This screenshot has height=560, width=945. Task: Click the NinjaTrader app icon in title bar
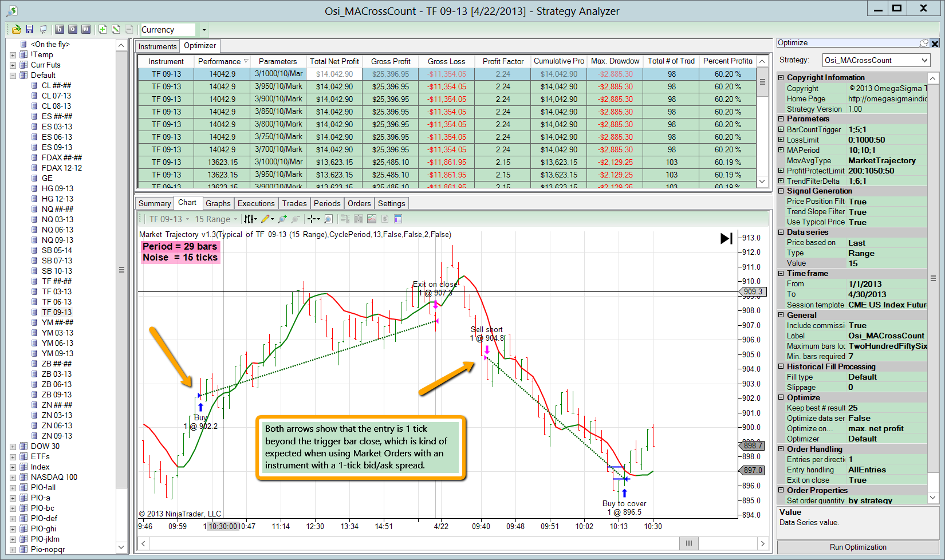[11, 10]
